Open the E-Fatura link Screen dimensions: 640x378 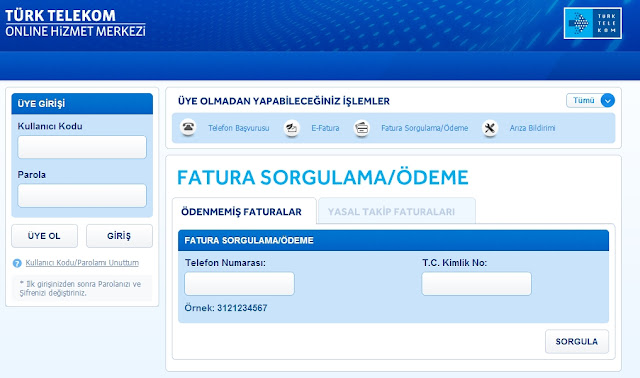coord(325,128)
